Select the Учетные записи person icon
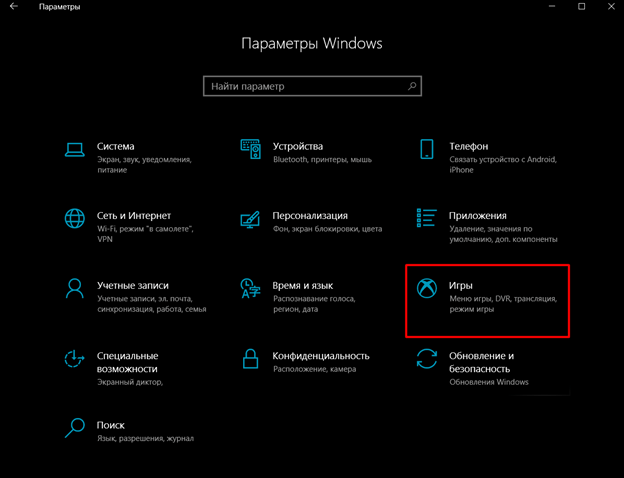The width and height of the screenshot is (624, 478). coord(75,289)
